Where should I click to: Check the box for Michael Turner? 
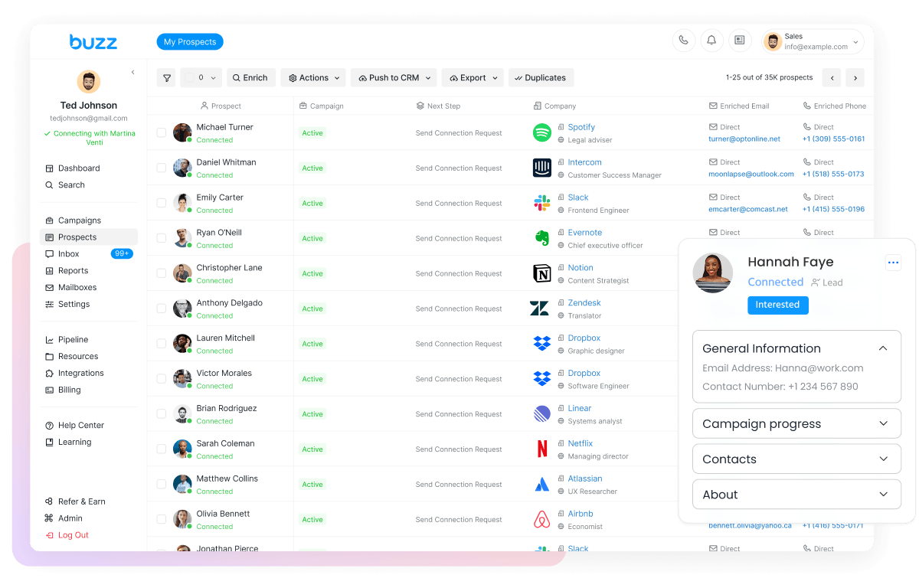tap(162, 132)
